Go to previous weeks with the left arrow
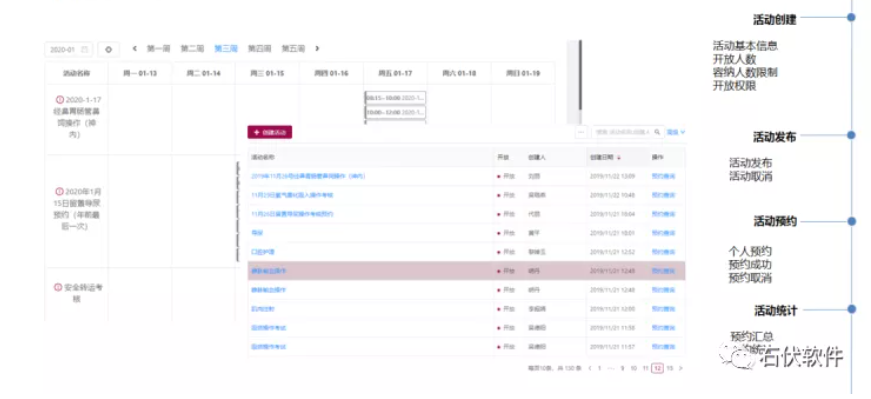The height and width of the screenshot is (399, 871). [134, 49]
